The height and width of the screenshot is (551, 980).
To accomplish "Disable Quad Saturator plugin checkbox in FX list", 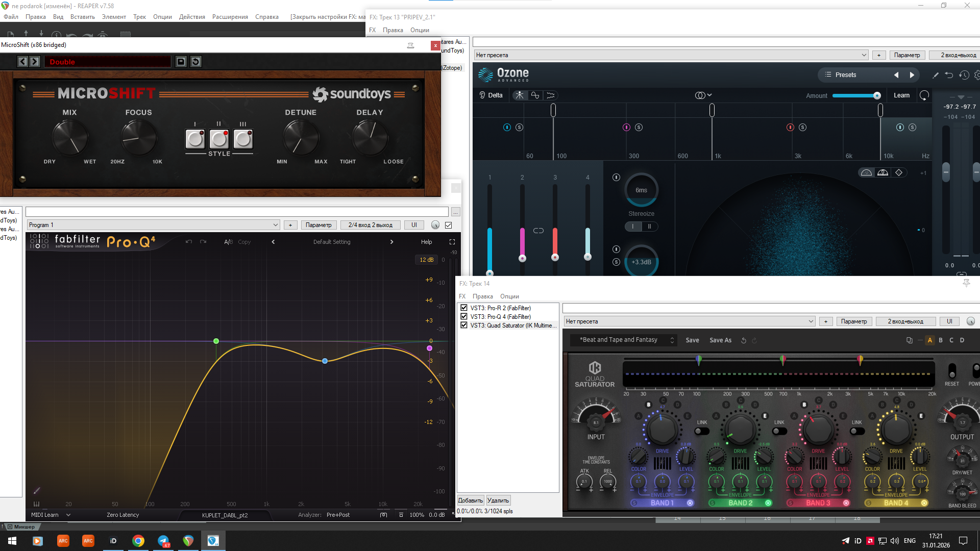I will coord(464,325).
